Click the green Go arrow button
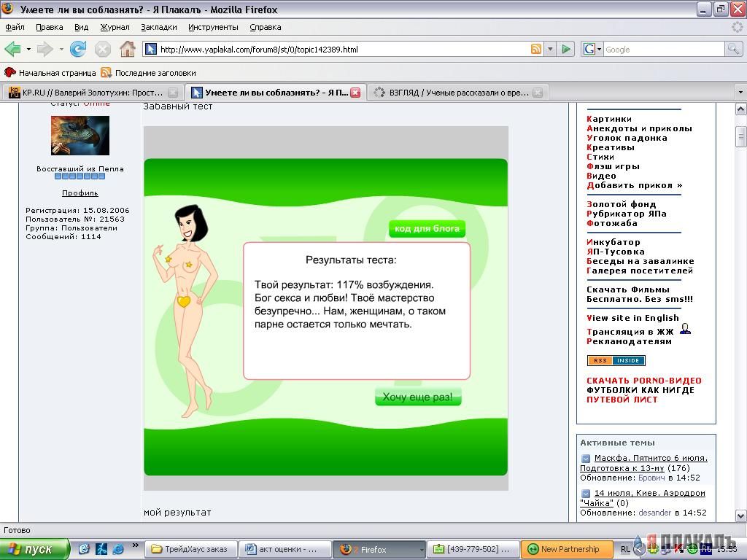Viewport: 747px width, 560px height. click(566, 49)
